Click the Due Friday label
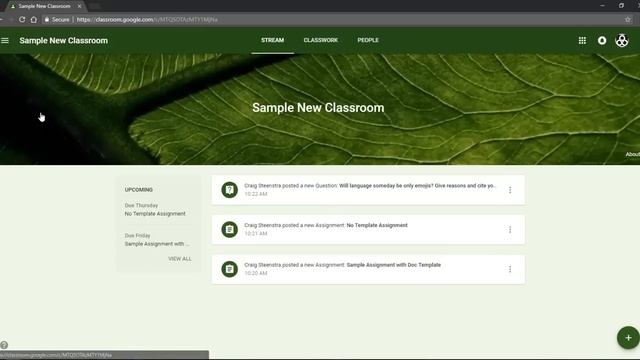This screenshot has height=360, width=640. click(x=138, y=236)
